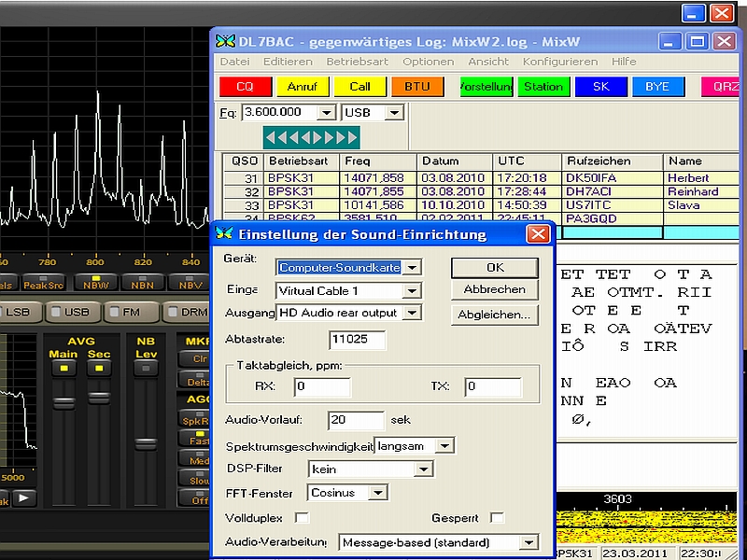Screen dimensions: 747x560
Task: Click OK in the sound settings dialog
Action: (495, 268)
